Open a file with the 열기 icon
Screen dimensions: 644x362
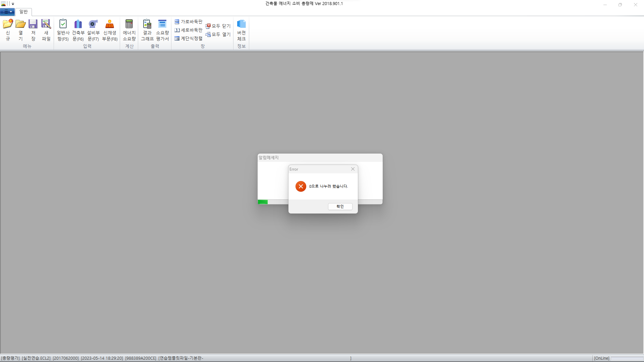pos(20,24)
